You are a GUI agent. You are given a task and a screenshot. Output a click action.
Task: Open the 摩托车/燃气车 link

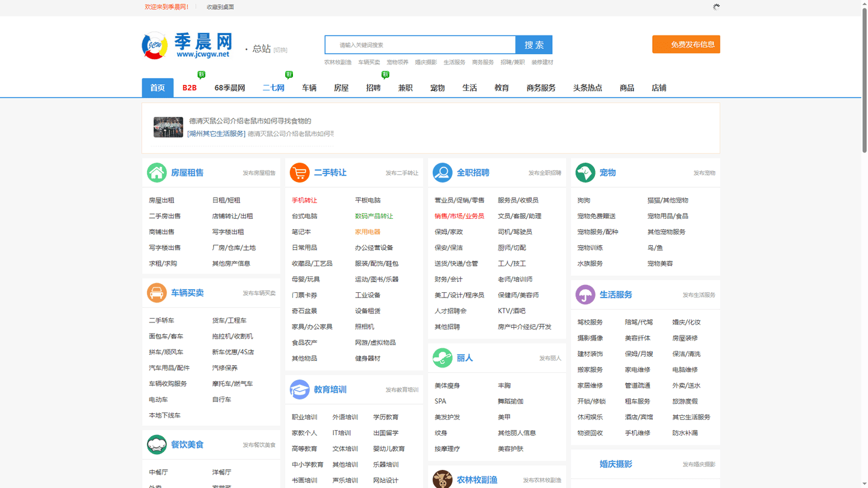(232, 384)
